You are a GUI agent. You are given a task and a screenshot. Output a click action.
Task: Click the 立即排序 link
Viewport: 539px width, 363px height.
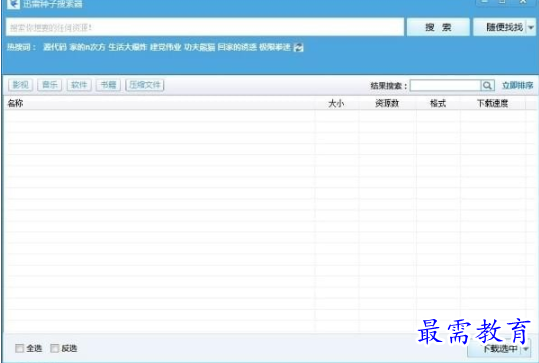pyautogui.click(x=518, y=85)
